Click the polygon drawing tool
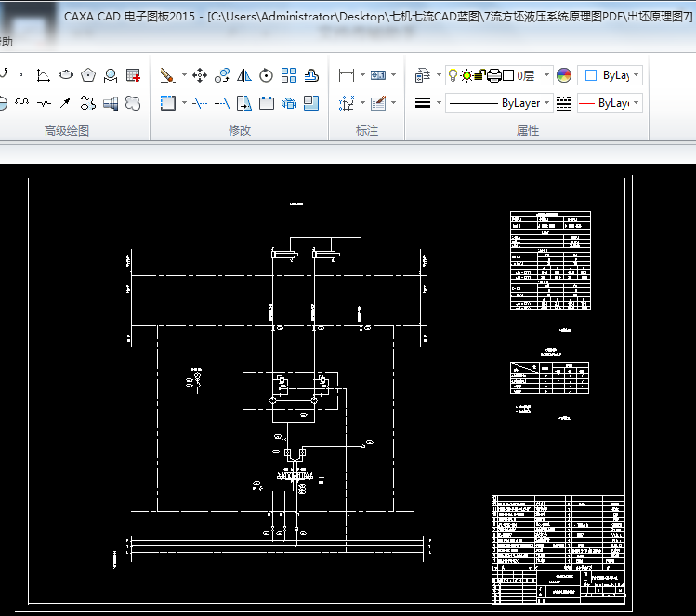 88,75
